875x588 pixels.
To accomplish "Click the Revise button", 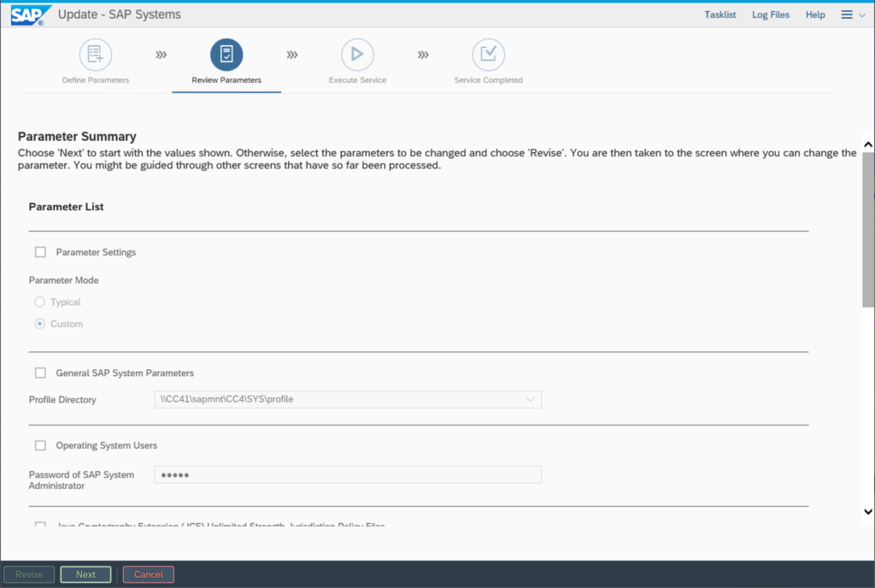I will [x=29, y=574].
